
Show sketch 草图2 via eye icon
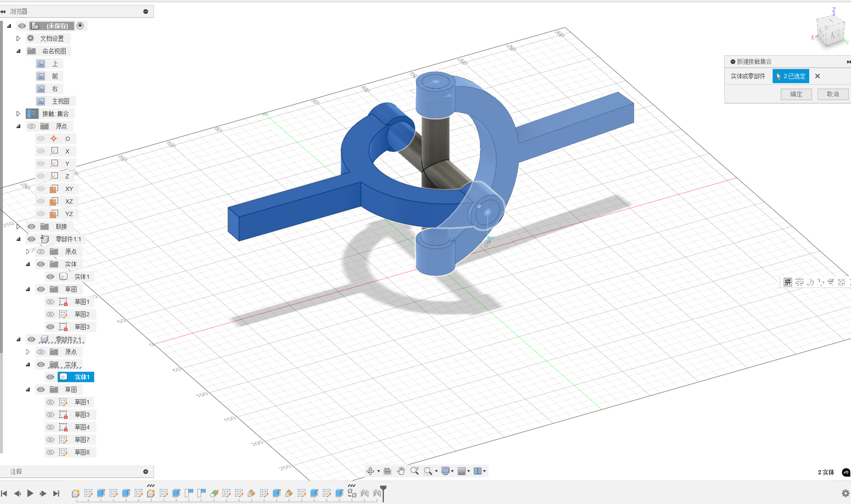pos(50,314)
